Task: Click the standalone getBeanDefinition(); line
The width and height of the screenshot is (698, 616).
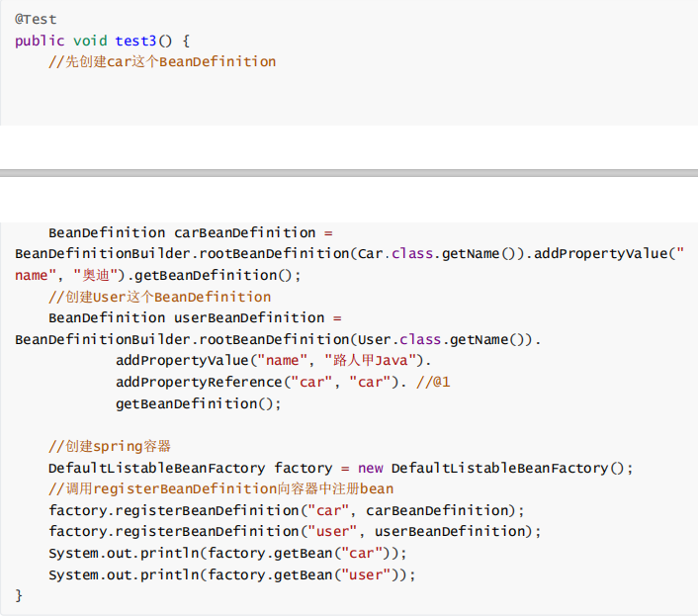Action: [198, 403]
